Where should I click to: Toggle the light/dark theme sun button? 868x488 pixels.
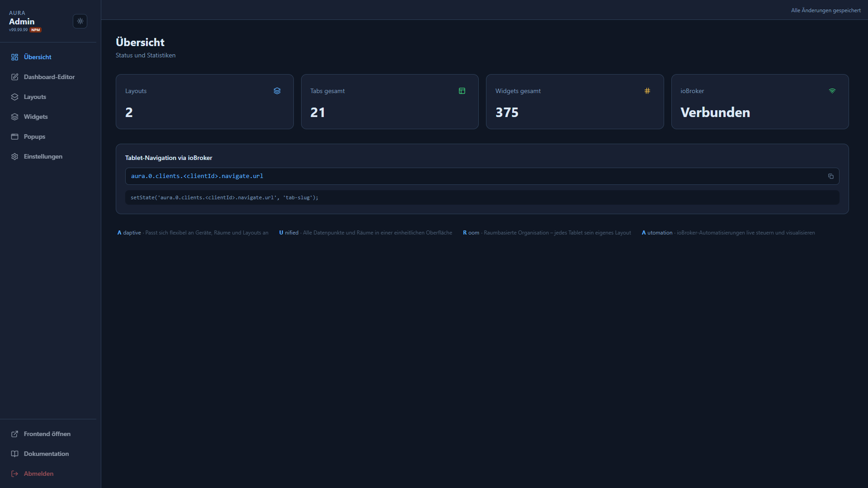(x=80, y=21)
